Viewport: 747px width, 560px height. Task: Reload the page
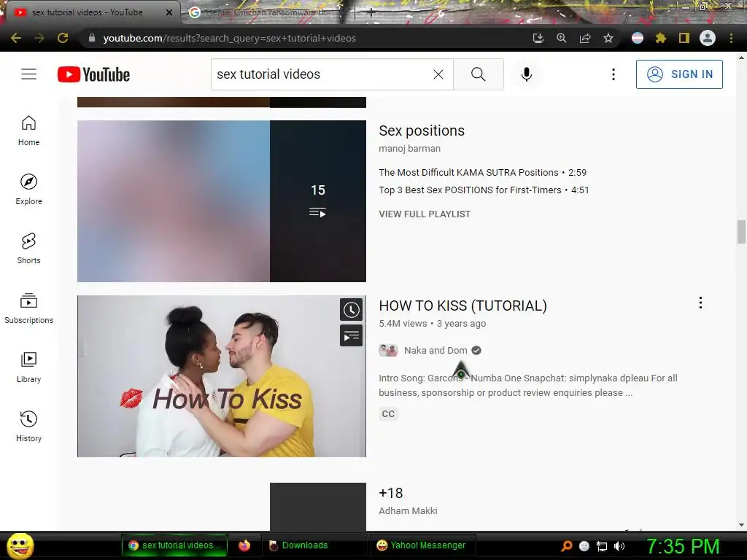pyautogui.click(x=63, y=38)
